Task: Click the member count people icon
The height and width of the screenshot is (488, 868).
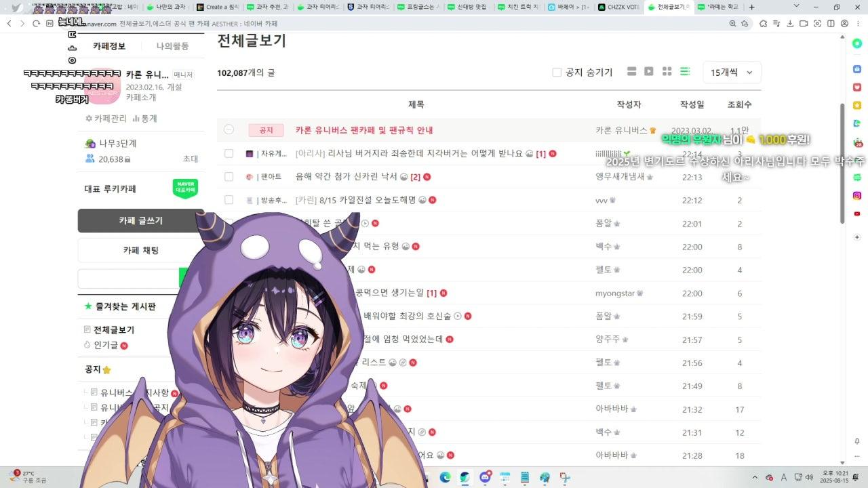Action: [x=90, y=159]
